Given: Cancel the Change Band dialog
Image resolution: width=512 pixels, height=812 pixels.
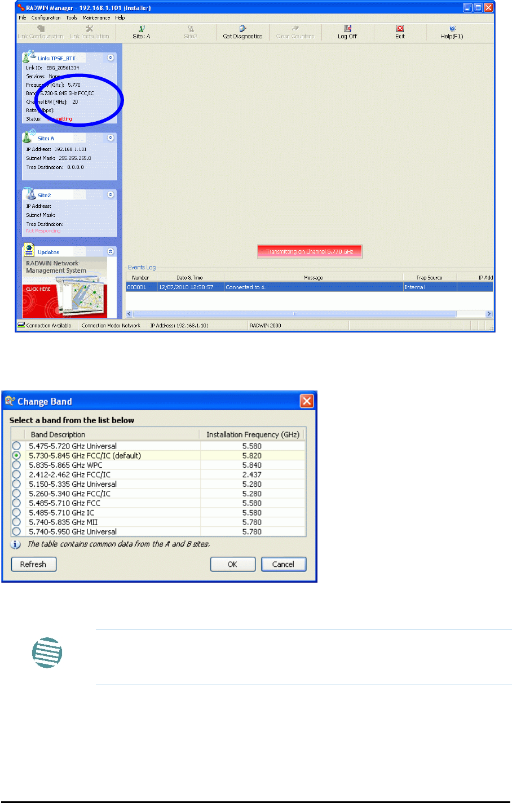Looking at the screenshot, I should click(283, 564).
